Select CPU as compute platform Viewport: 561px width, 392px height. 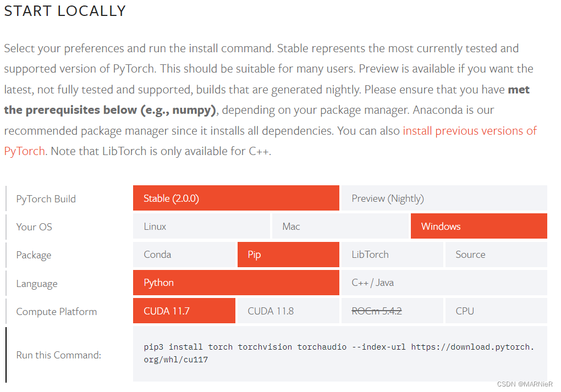coord(496,311)
